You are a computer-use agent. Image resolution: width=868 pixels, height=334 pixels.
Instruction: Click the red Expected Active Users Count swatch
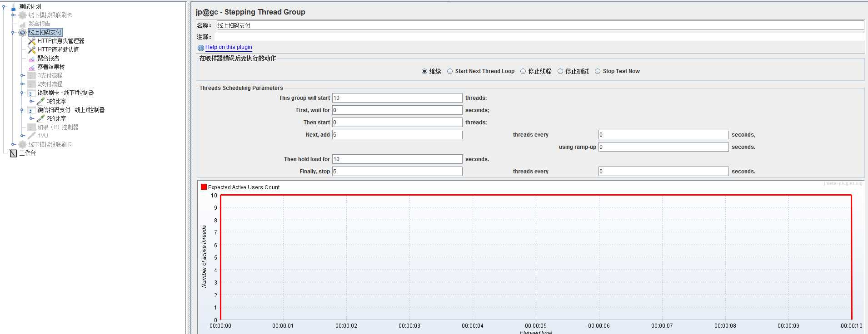click(x=204, y=187)
